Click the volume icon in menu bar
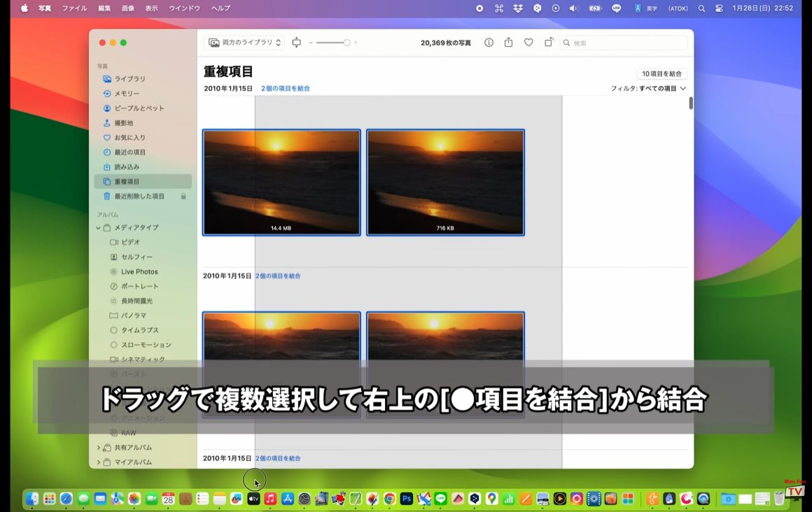Image resolution: width=812 pixels, height=512 pixels. pos(574,8)
